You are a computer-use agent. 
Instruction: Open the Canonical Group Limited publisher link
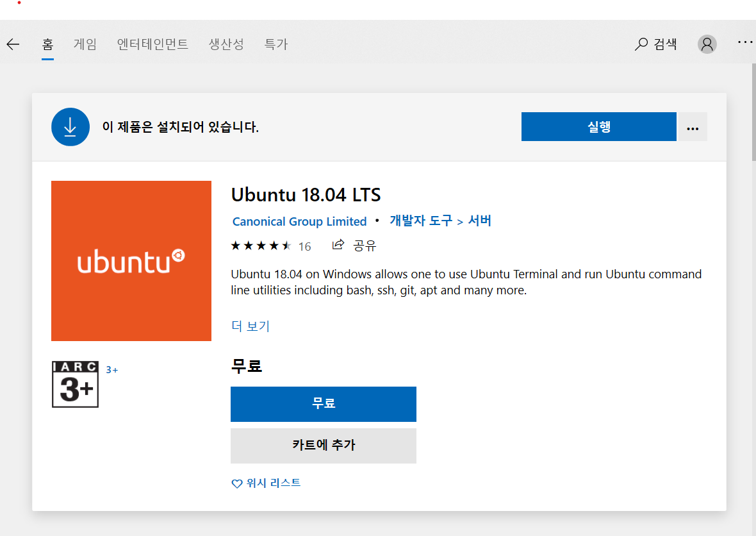[299, 221]
